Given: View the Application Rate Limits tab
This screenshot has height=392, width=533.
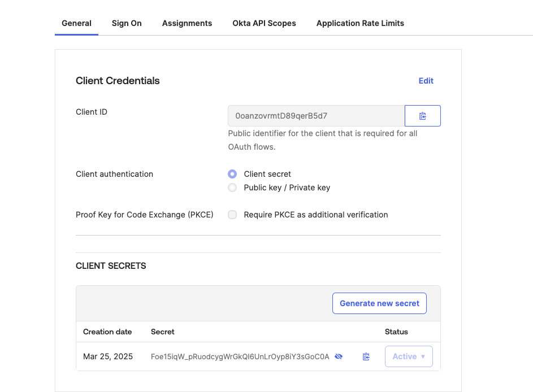Looking at the screenshot, I should tap(360, 23).
